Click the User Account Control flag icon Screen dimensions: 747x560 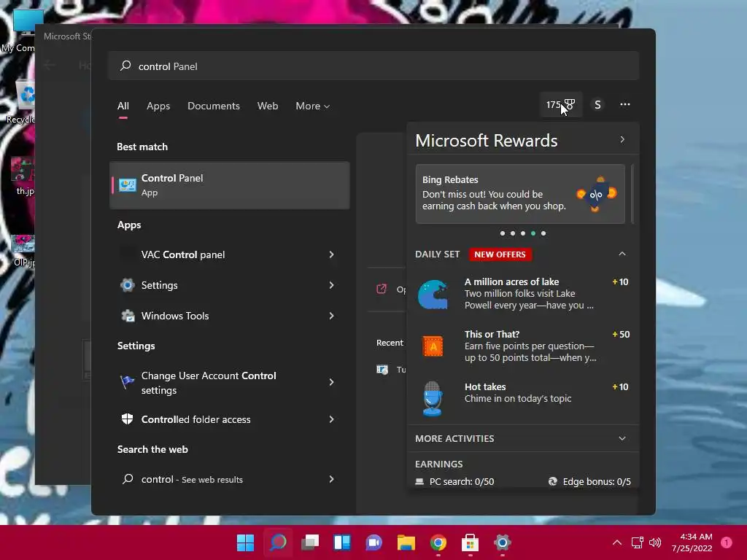127,382
